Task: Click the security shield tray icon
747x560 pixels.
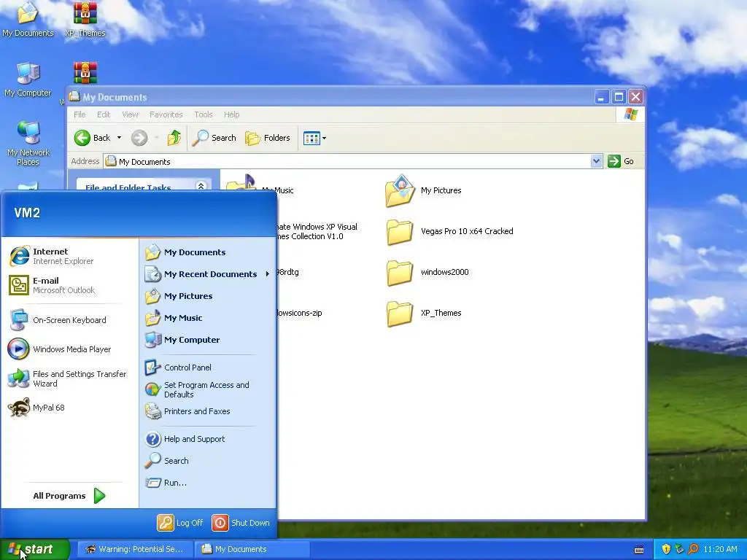Action: [666, 549]
